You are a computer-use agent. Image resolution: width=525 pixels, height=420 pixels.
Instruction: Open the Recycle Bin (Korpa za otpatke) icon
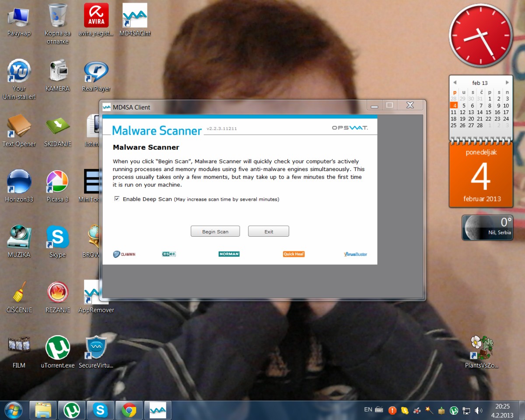click(57, 24)
